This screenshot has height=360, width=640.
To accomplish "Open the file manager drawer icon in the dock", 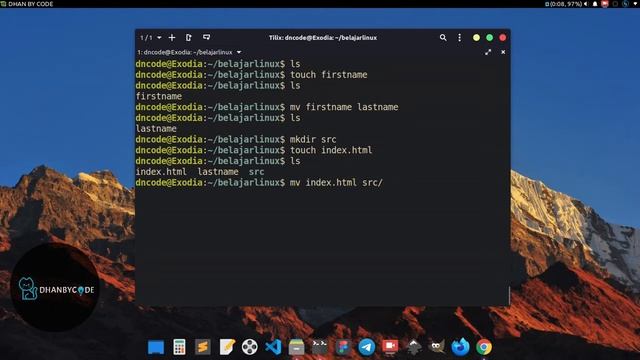I will [x=296, y=347].
